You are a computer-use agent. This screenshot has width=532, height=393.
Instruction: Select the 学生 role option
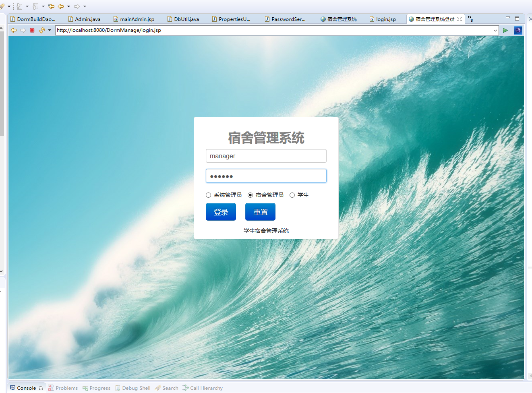[292, 195]
